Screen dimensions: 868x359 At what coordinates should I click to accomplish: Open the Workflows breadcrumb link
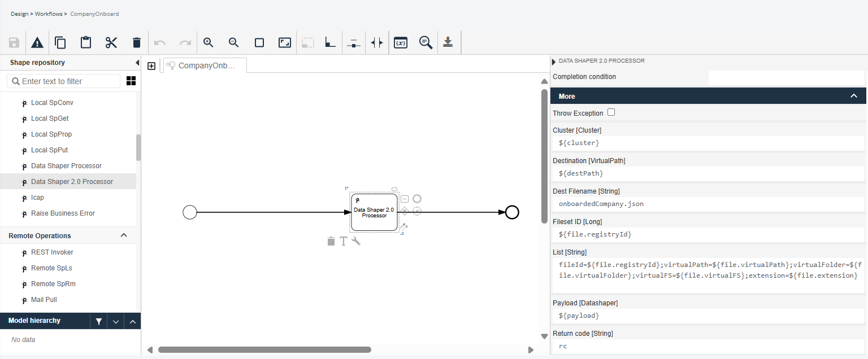pos(49,14)
